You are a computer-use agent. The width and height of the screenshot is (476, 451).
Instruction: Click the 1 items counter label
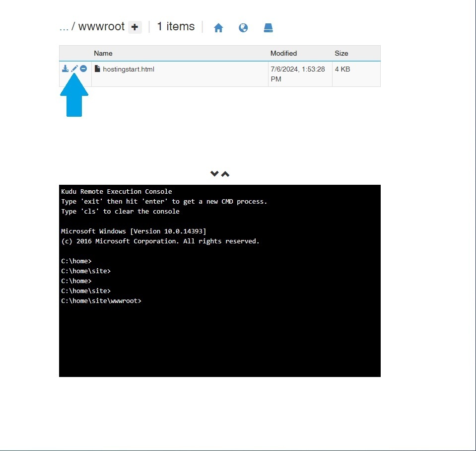(175, 27)
